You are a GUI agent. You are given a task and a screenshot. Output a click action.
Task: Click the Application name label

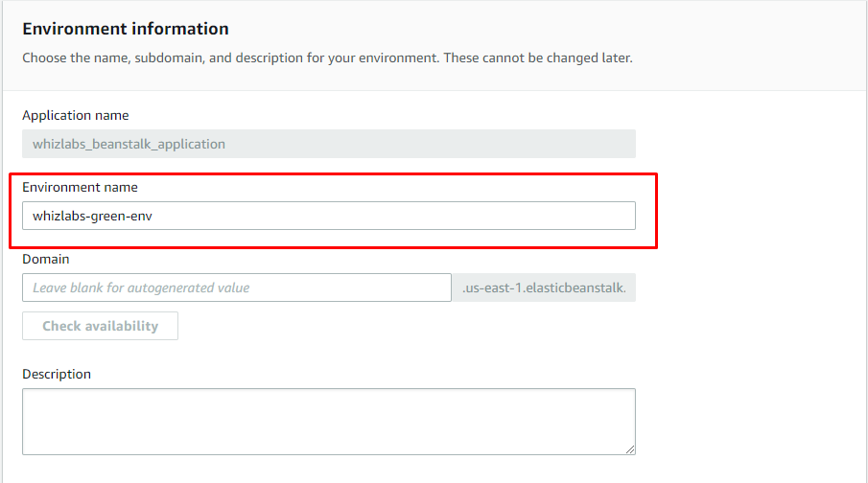75,115
